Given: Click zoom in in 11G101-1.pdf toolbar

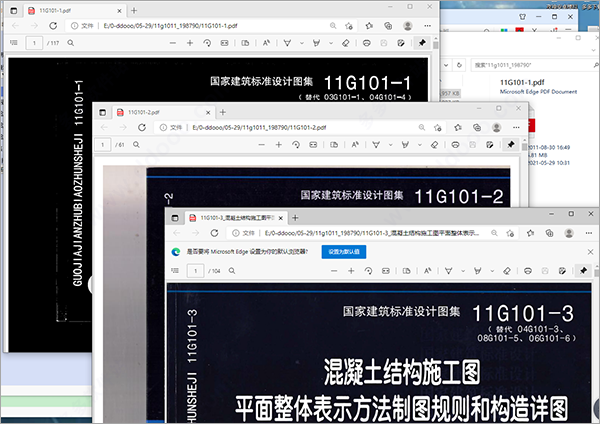Looking at the screenshot, I should (x=190, y=43).
